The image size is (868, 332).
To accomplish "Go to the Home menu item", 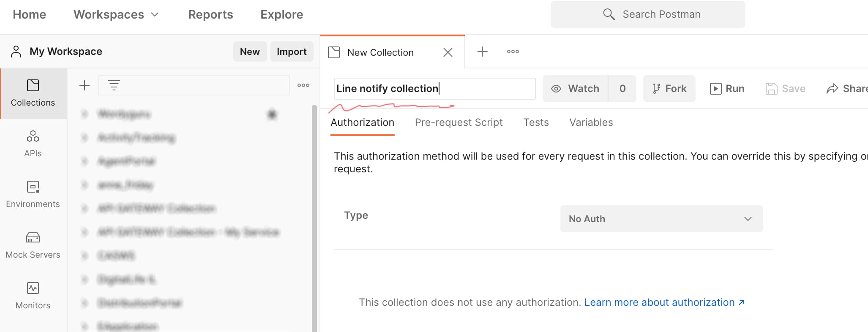I will [29, 14].
